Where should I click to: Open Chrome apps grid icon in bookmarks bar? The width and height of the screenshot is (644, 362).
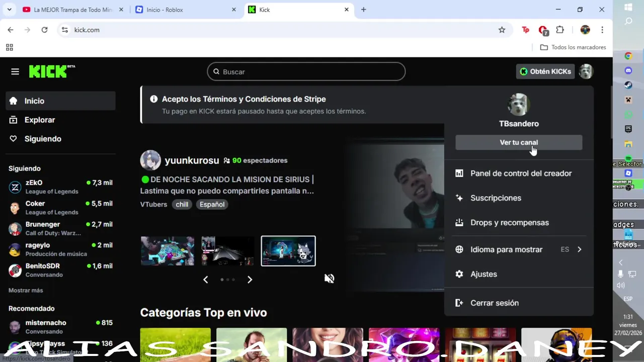click(x=9, y=47)
